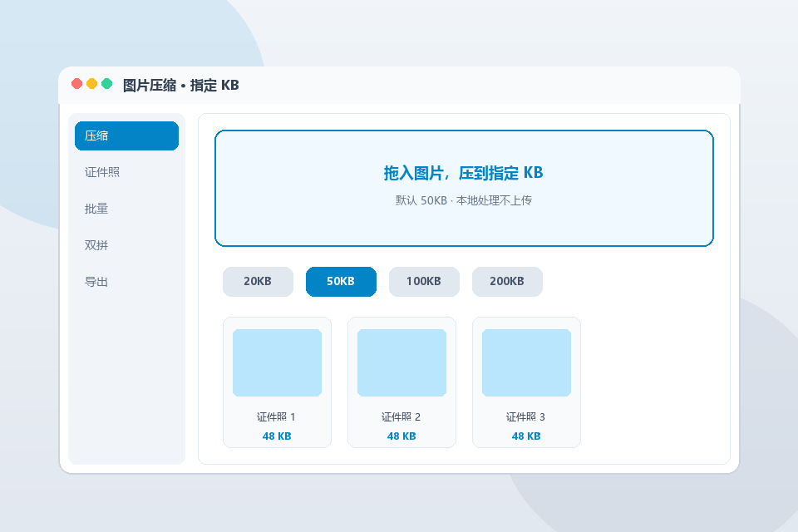Image resolution: width=798 pixels, height=532 pixels.
Task: Click the 48 KB size under 证件照 3
Action: [x=526, y=436]
